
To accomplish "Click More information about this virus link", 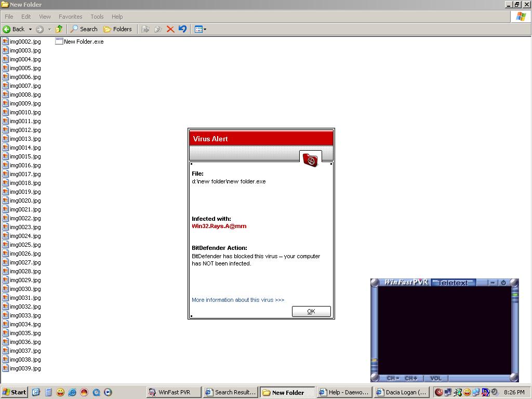I will pos(238,300).
